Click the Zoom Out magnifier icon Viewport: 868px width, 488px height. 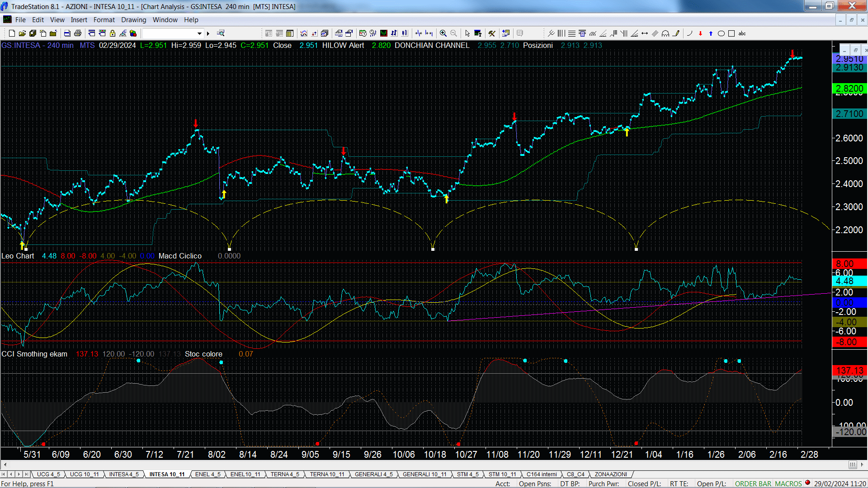click(x=453, y=33)
